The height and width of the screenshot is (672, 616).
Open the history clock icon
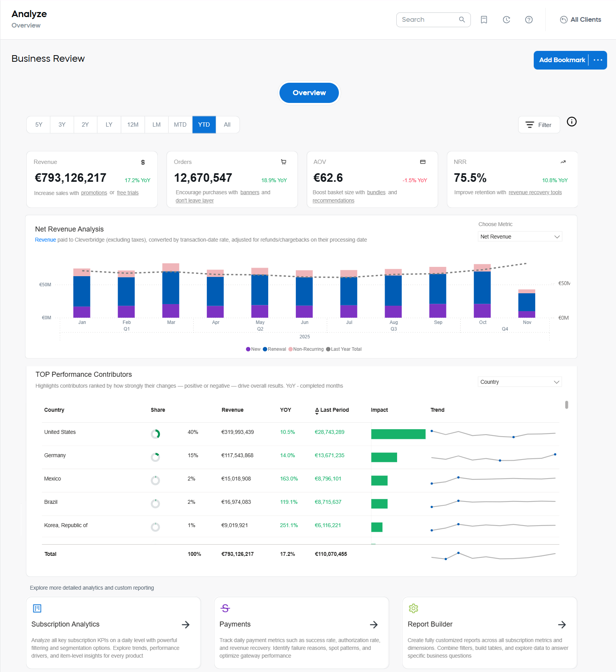[506, 20]
